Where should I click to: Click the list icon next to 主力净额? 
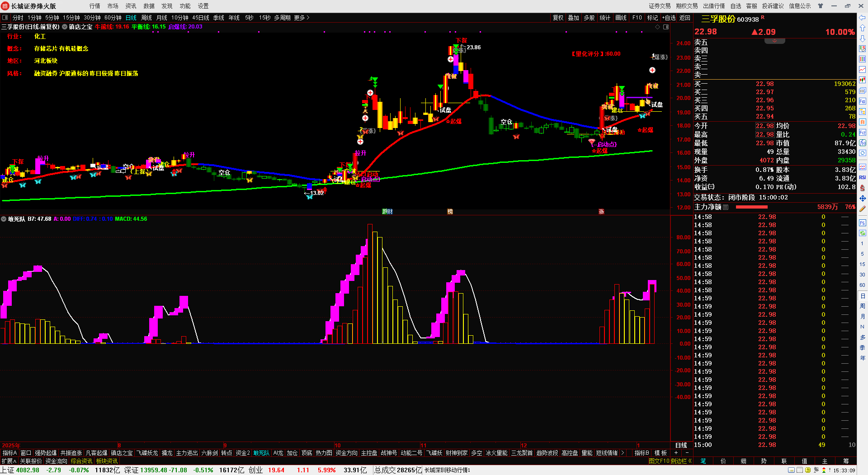[x=726, y=207]
